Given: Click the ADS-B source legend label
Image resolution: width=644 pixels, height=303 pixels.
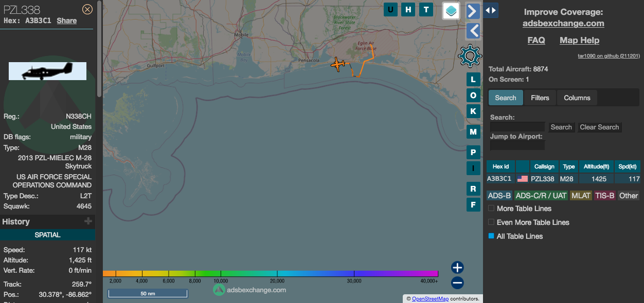Looking at the screenshot, I should (499, 196).
